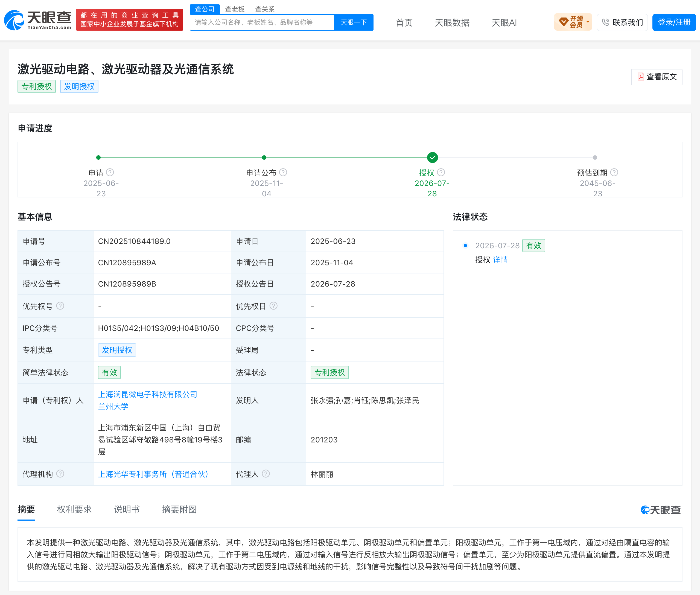Click question mark icon next to 优先权日

click(x=274, y=306)
